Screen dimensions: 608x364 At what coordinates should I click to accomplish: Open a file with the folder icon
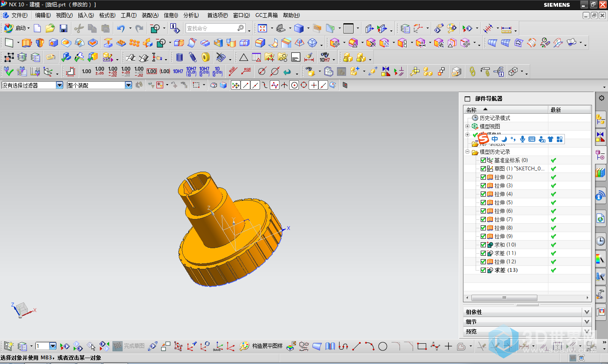[x=50, y=28]
